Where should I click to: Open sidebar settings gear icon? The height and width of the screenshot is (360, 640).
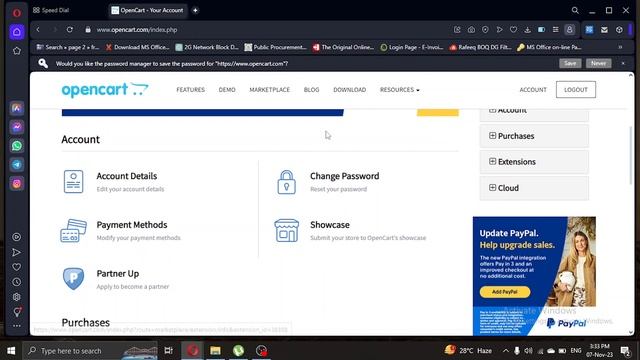click(x=17, y=297)
